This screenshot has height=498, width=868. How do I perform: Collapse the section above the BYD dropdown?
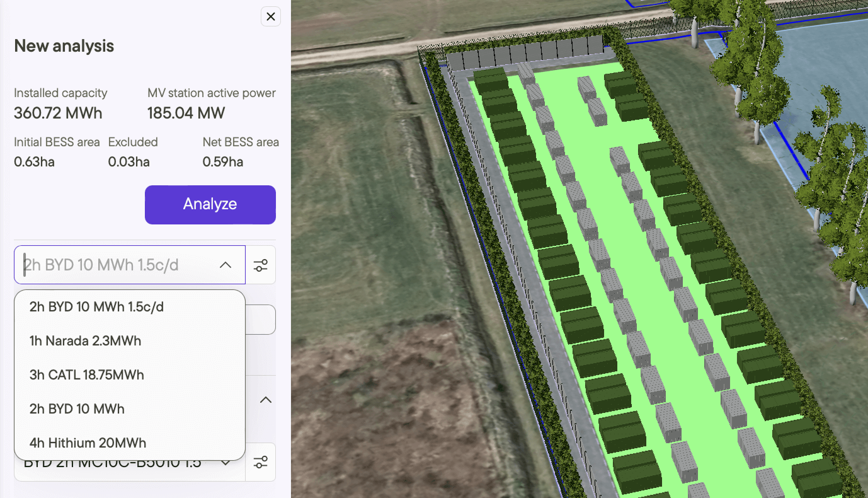tap(265, 400)
